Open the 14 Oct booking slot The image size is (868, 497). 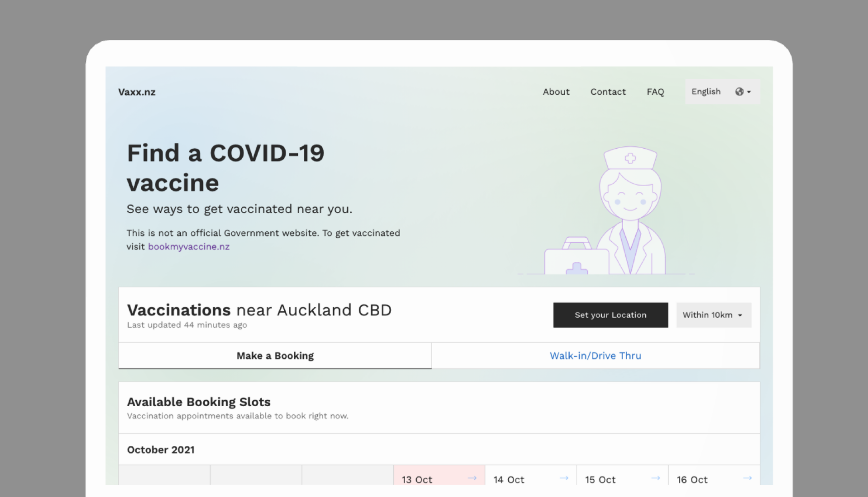click(x=531, y=475)
